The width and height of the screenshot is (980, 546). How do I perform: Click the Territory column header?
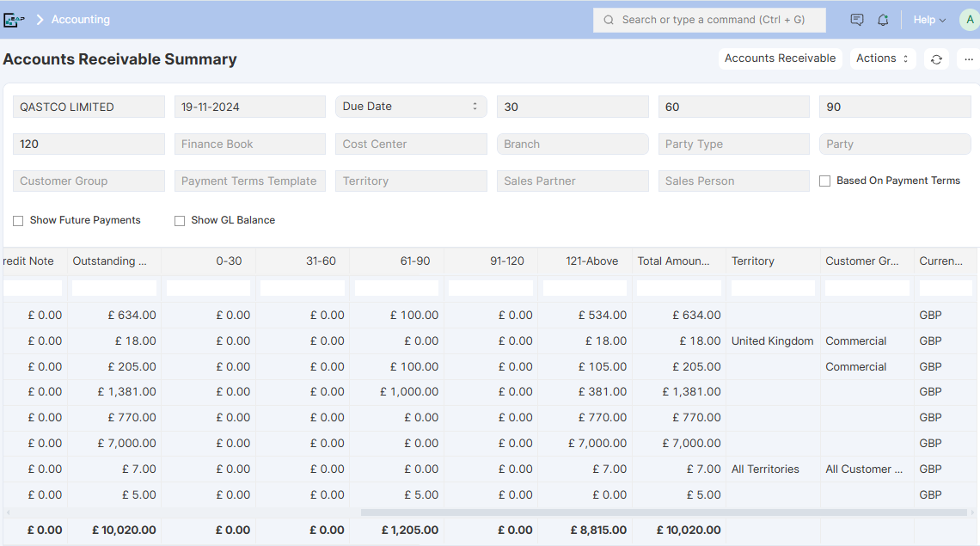773,261
